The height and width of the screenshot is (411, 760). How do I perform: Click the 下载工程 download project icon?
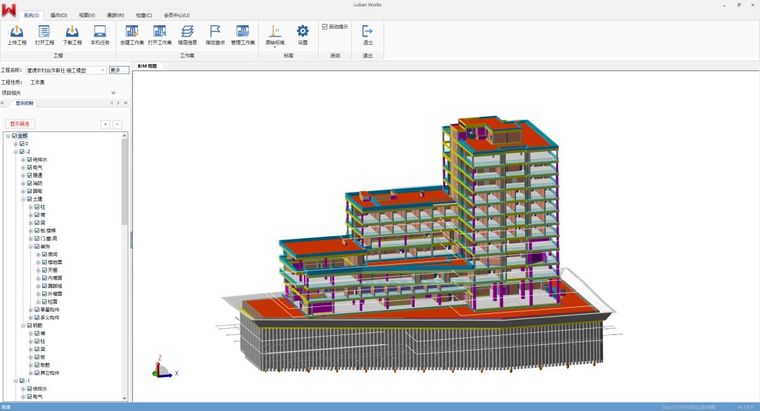click(72, 32)
